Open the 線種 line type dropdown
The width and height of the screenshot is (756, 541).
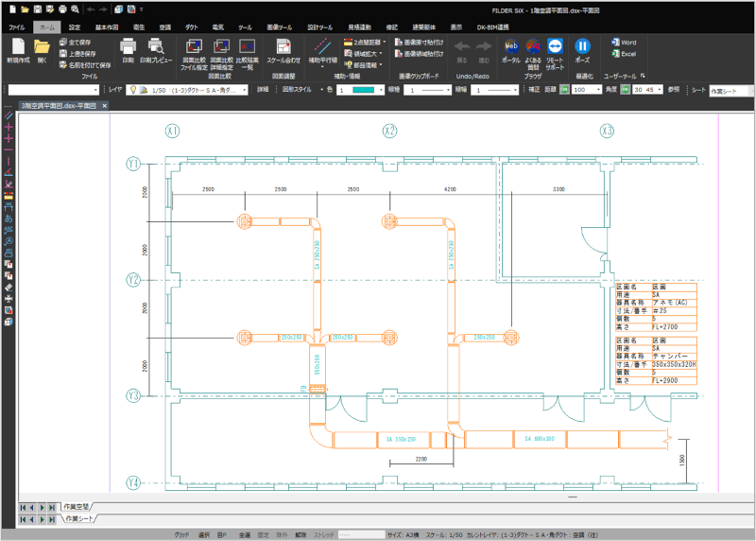click(x=446, y=89)
